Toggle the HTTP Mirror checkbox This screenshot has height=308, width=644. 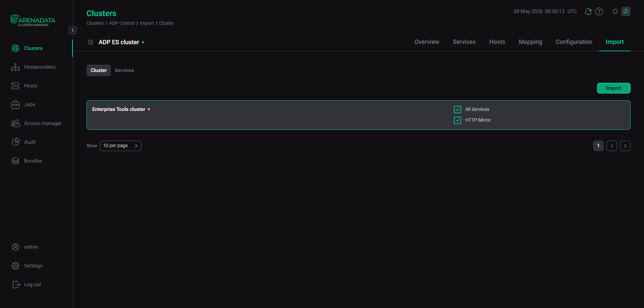pyautogui.click(x=458, y=120)
